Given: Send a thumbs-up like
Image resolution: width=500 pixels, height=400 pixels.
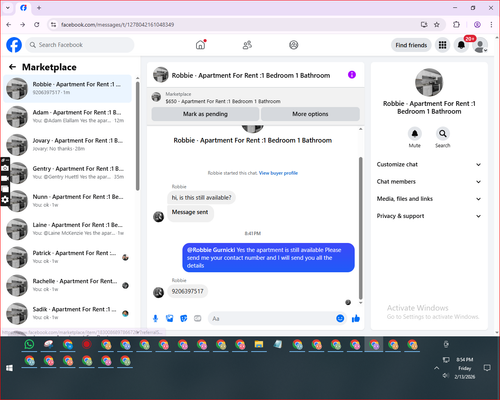Looking at the screenshot, I should (x=356, y=318).
